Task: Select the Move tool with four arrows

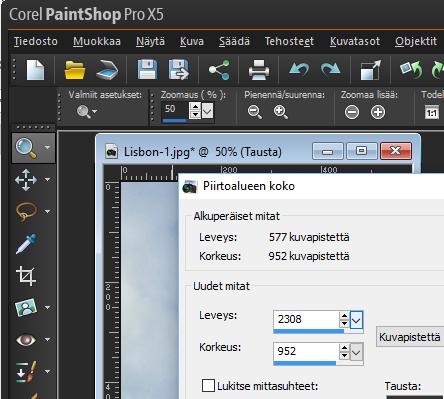Action: tap(26, 180)
